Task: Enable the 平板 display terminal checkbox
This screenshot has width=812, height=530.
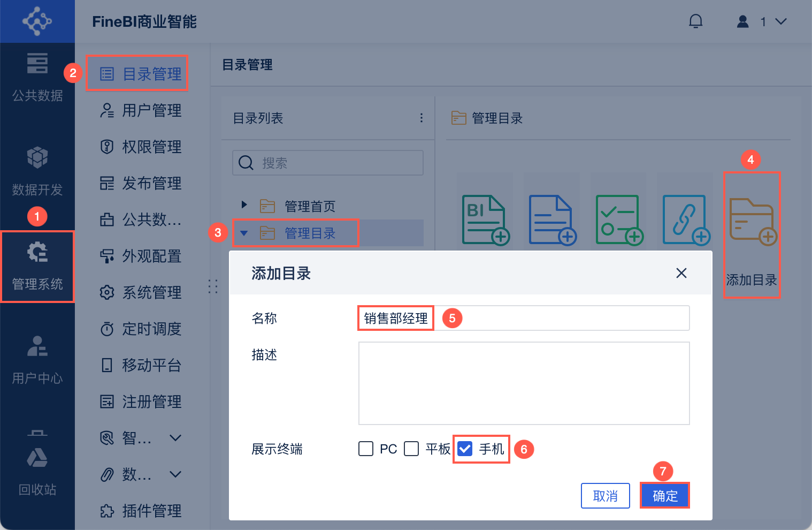Action: pos(411,449)
